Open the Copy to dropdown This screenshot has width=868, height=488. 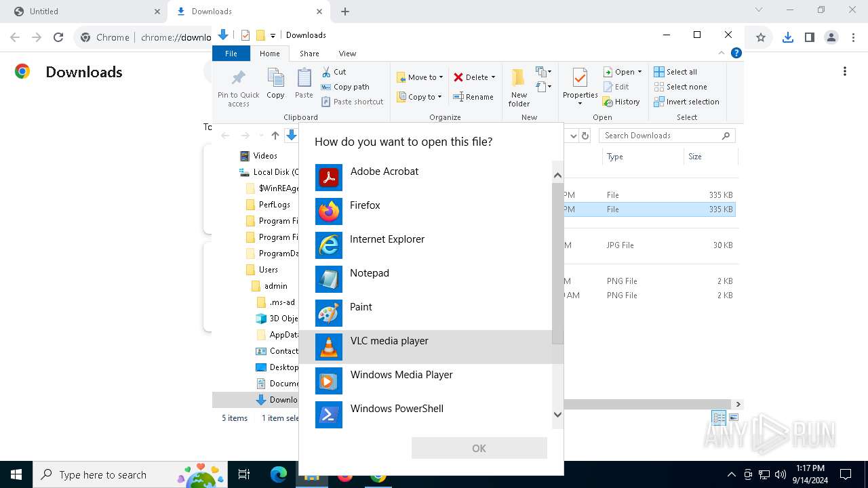click(x=419, y=97)
